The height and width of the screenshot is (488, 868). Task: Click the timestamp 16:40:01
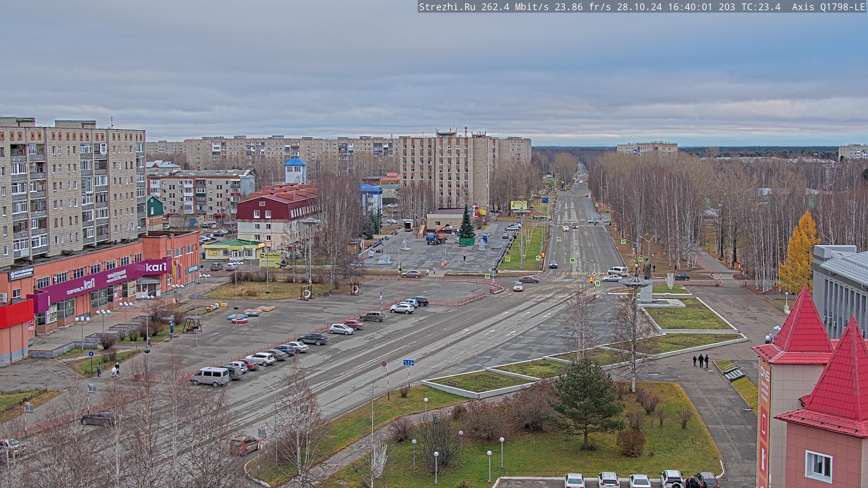(x=690, y=7)
